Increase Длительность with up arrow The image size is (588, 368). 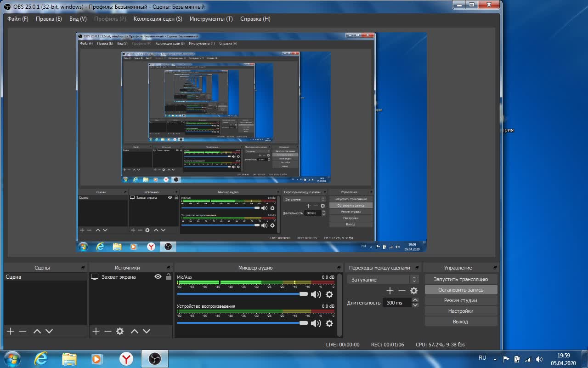(415, 300)
